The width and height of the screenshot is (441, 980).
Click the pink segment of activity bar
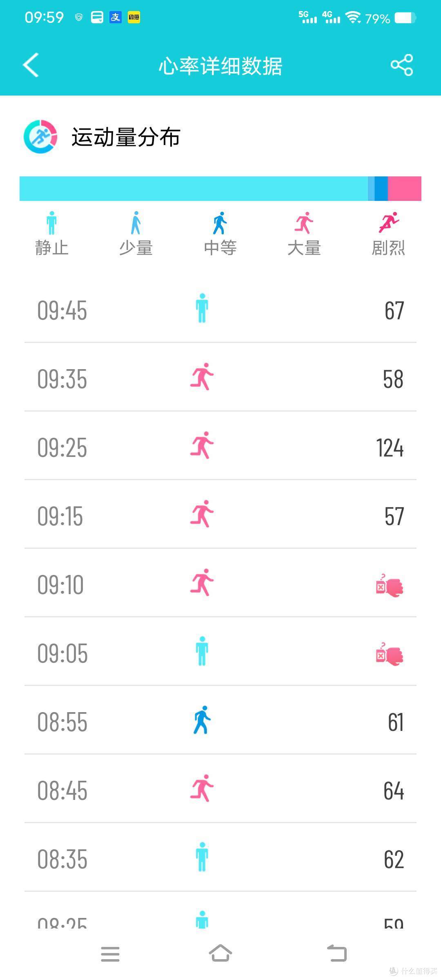point(405,189)
